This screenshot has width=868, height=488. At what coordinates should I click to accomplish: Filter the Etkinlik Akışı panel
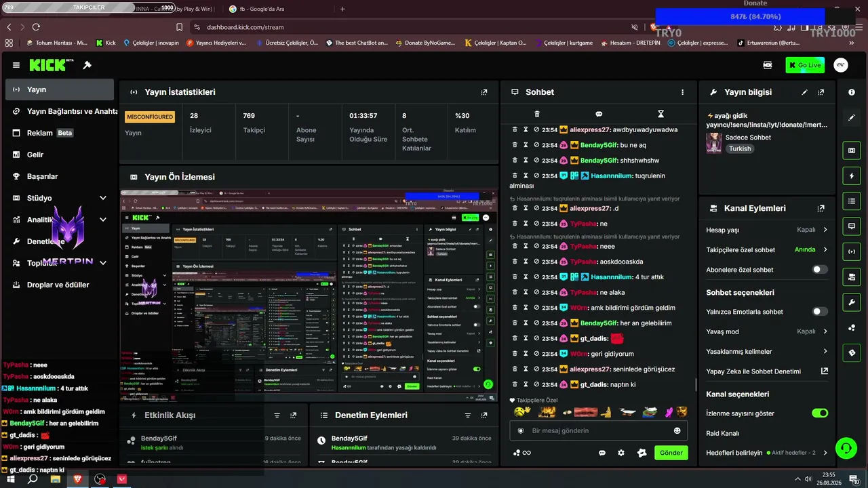pyautogui.click(x=277, y=415)
